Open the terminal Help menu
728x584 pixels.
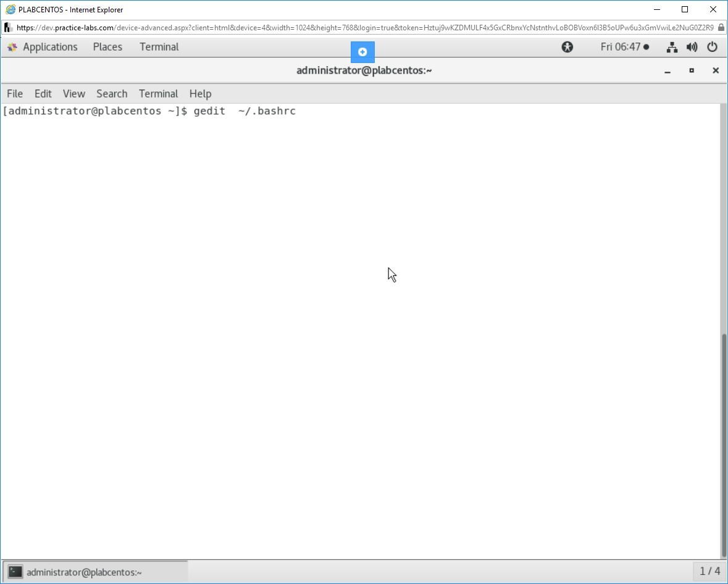[200, 94]
